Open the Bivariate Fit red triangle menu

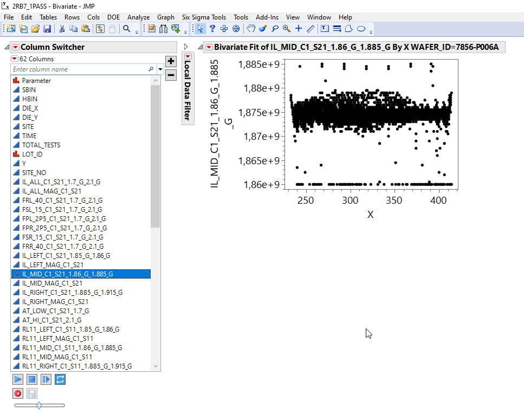tap(210, 47)
